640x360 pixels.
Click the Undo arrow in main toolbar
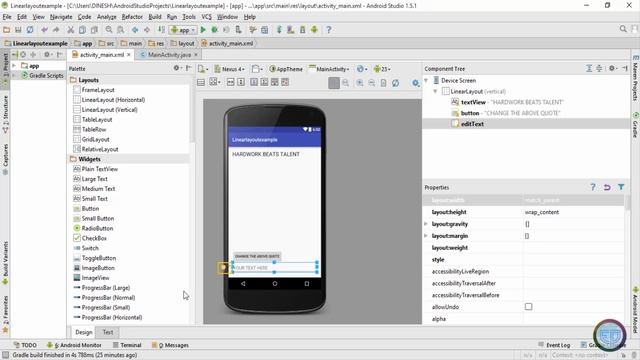pos(44,30)
